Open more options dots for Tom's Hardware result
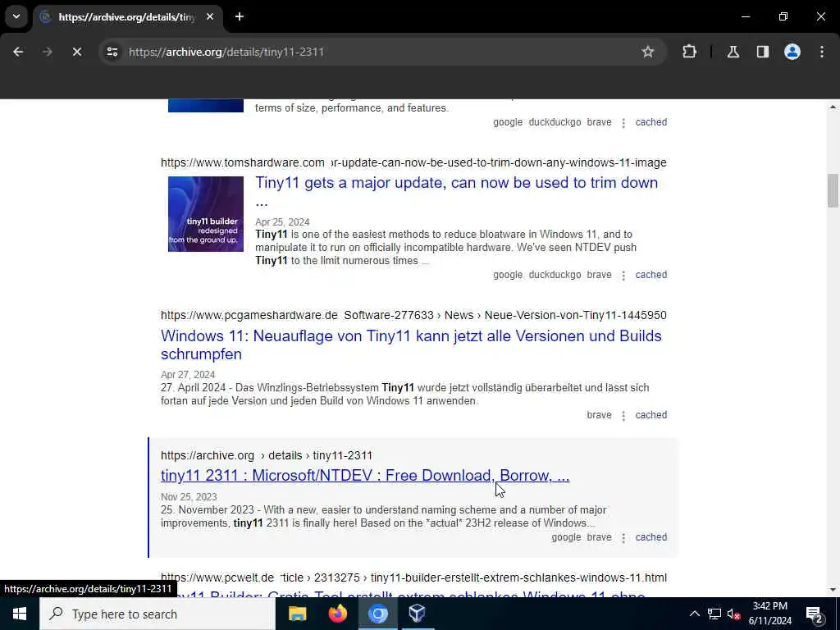 tap(623, 276)
